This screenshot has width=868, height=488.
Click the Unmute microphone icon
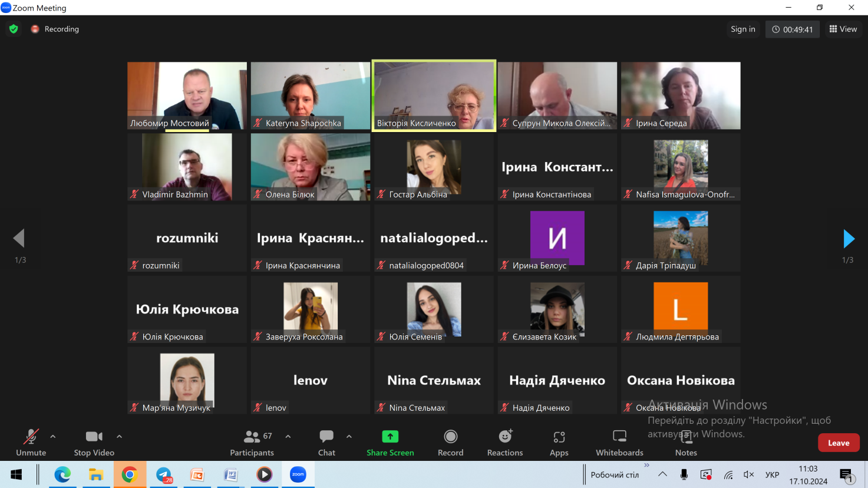click(31, 437)
